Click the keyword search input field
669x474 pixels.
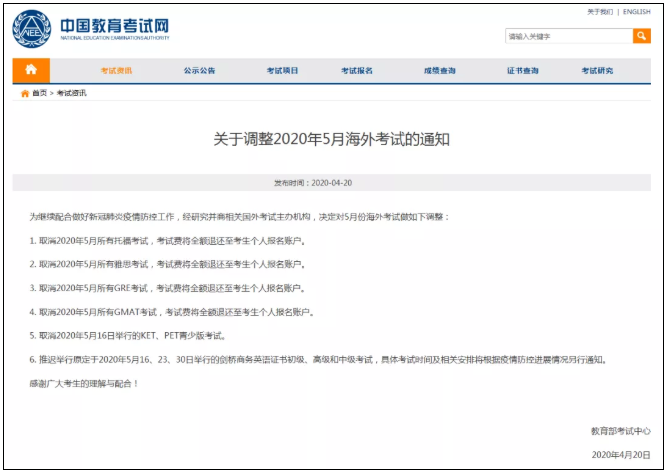coord(568,36)
